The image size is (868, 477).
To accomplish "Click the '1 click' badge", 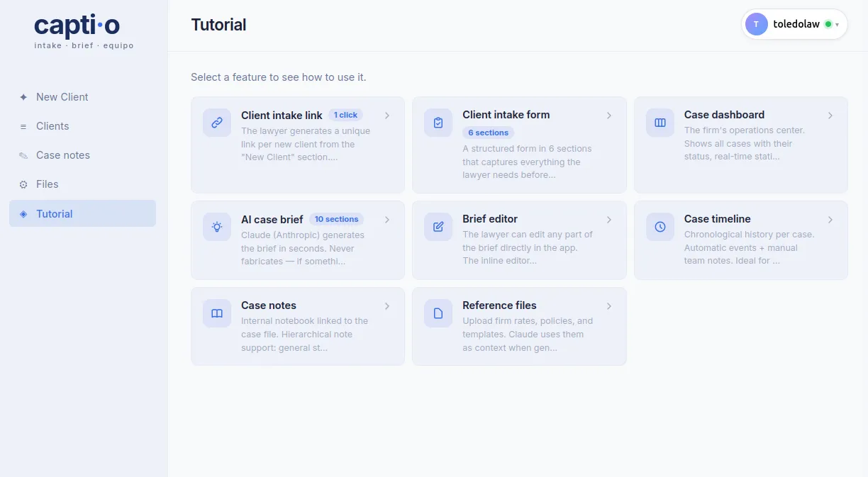I will point(345,115).
